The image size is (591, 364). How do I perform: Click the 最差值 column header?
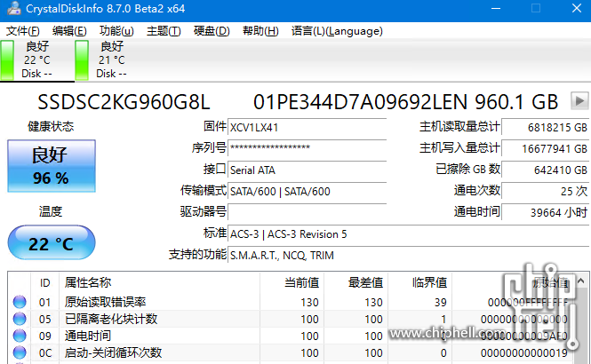click(x=356, y=282)
